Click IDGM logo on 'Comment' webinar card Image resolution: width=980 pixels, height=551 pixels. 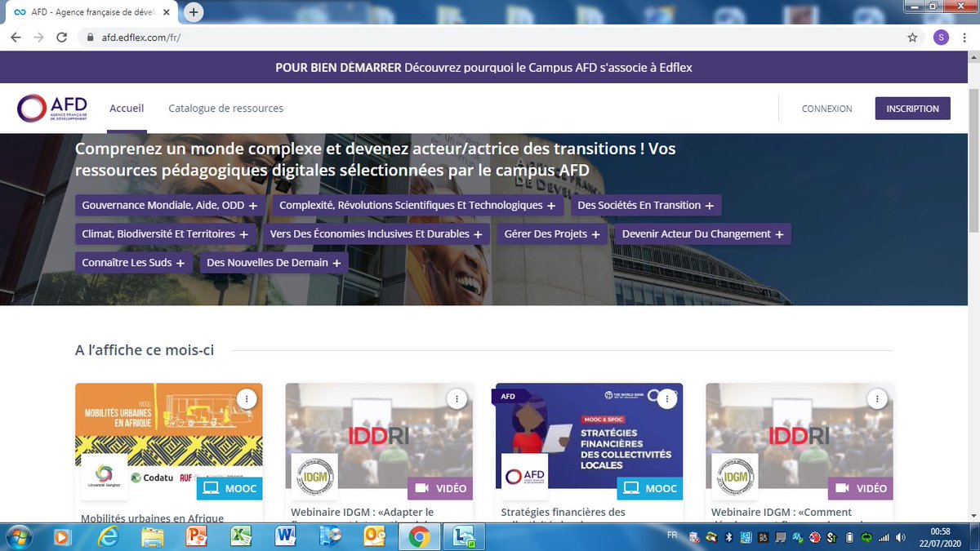[735, 477]
